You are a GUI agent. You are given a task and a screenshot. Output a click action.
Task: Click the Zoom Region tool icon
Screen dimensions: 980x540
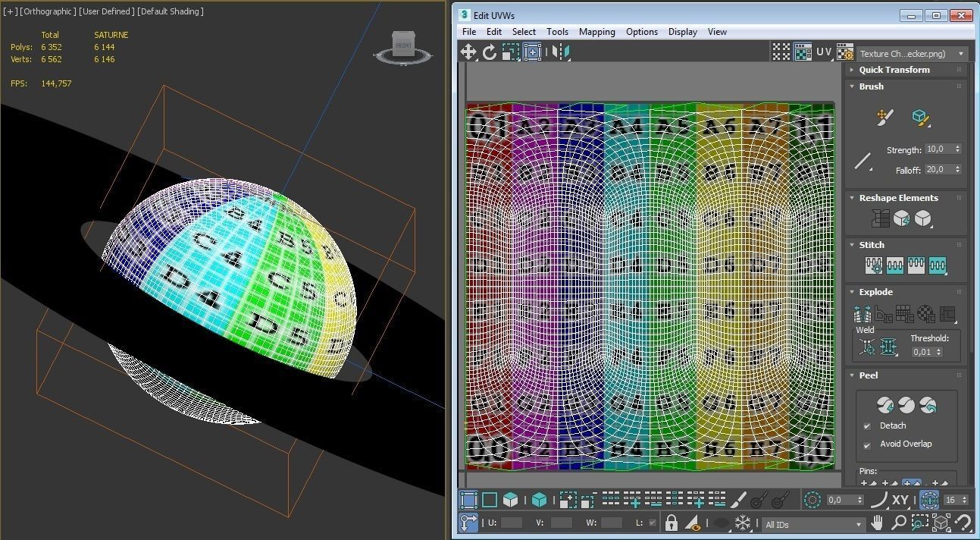pyautogui.click(x=920, y=523)
